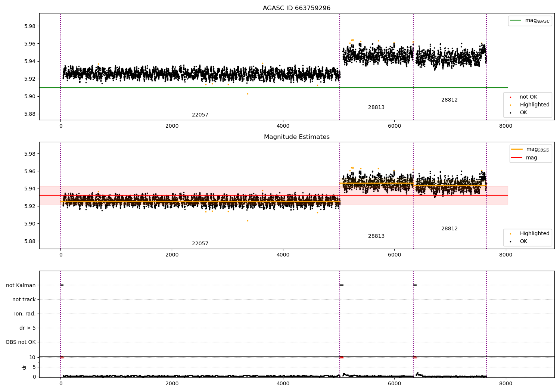Click the 'dr > 5' row label
The height and width of the screenshot is (392, 560).
28,328
